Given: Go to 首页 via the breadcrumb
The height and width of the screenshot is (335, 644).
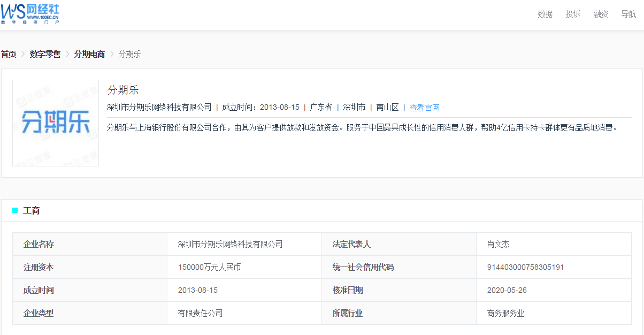Looking at the screenshot, I should click(9, 54).
